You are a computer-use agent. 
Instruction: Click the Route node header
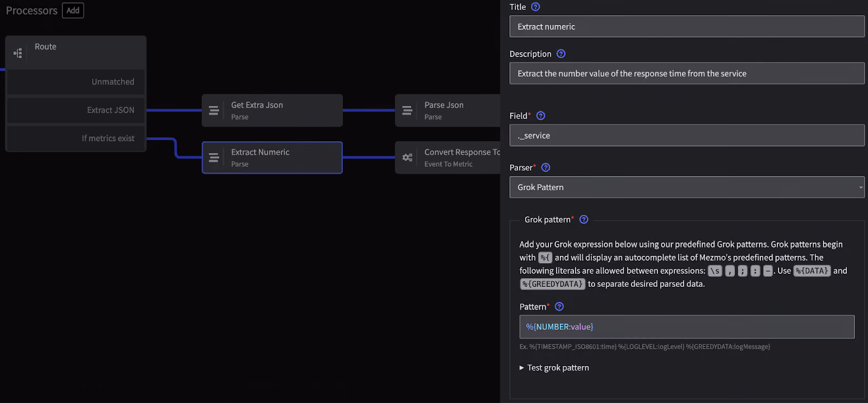point(75,52)
